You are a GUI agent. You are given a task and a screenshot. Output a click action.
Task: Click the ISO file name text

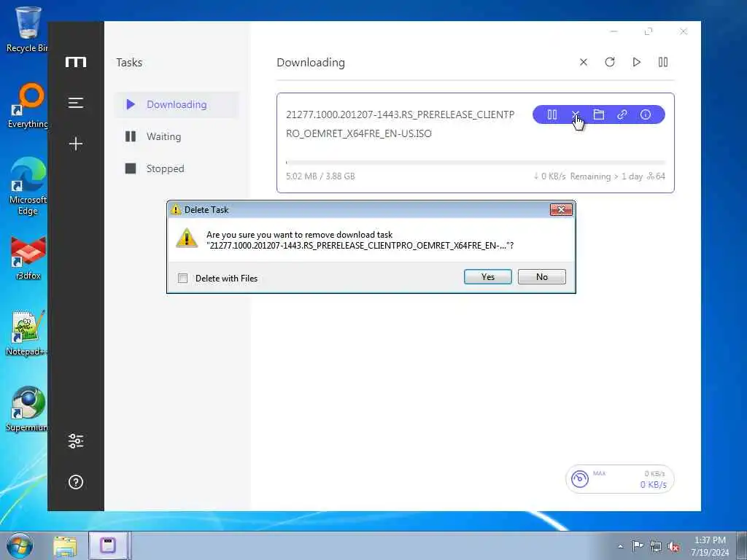point(400,124)
